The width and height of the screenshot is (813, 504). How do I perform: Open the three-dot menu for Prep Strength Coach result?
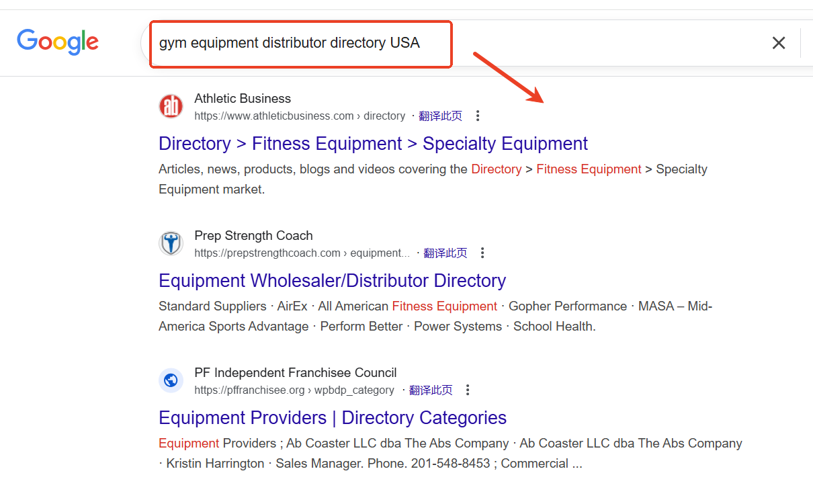[482, 253]
